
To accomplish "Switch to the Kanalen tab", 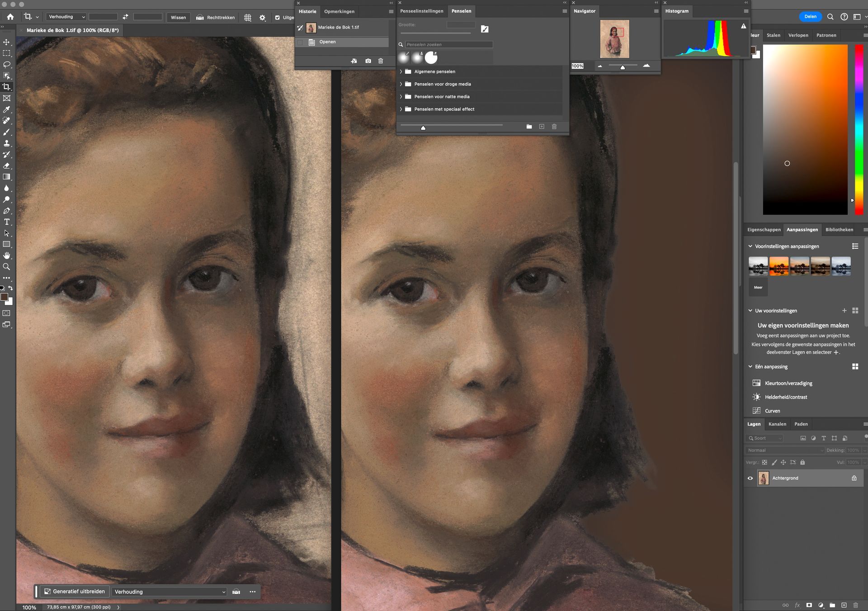I will coord(777,424).
